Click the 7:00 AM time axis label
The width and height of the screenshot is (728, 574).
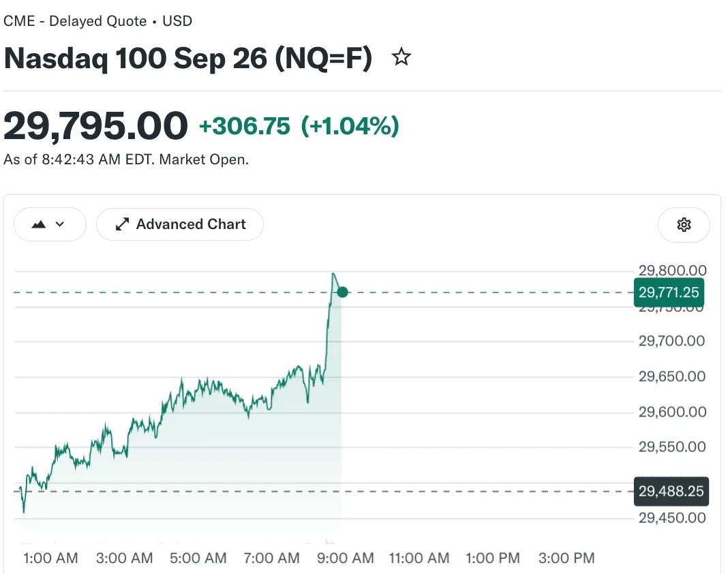271,558
